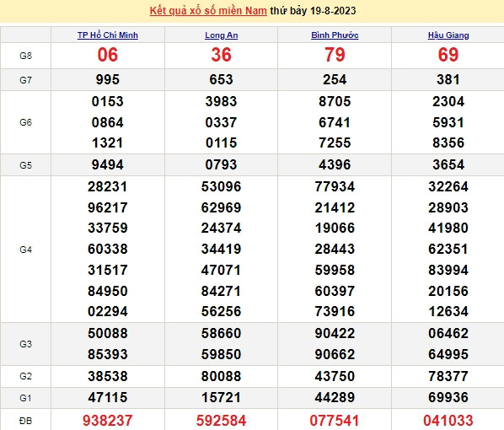Click G6 number 0153
The width and height of the screenshot is (504, 430).
[x=108, y=101]
